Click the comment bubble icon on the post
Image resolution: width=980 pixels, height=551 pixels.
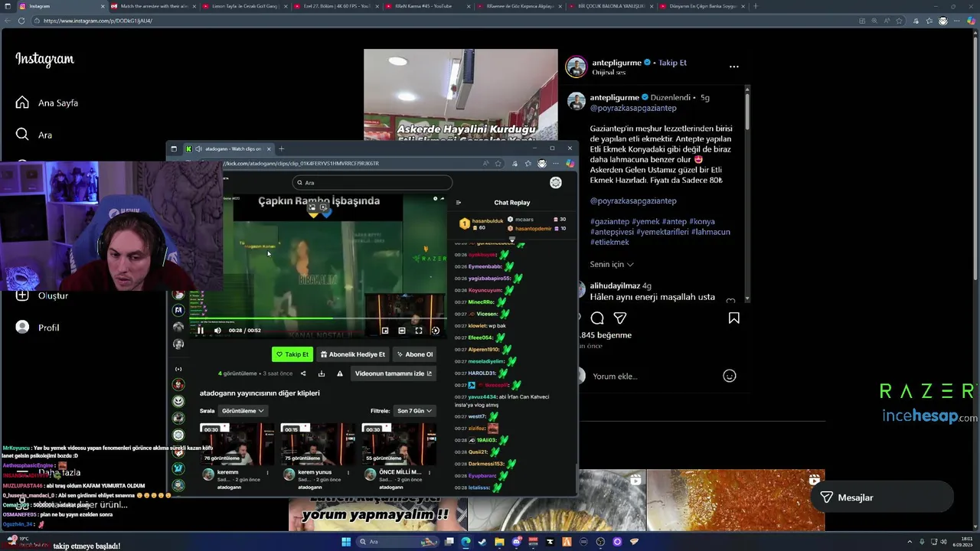click(597, 318)
